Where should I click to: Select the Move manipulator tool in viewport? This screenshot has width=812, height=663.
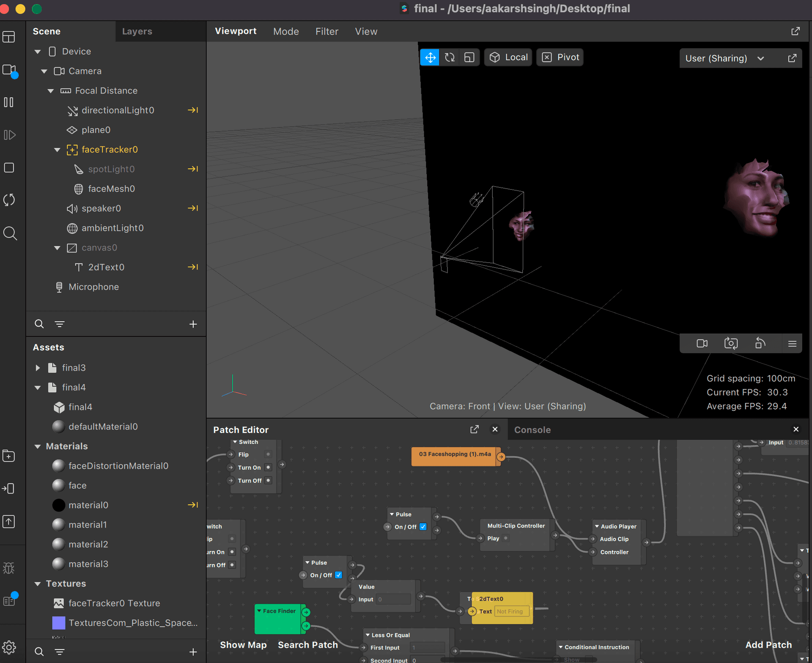pos(430,57)
